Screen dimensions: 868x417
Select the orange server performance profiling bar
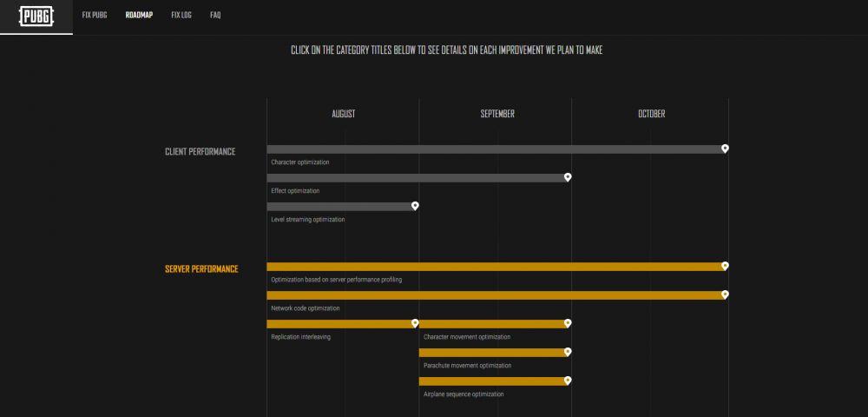(497, 267)
